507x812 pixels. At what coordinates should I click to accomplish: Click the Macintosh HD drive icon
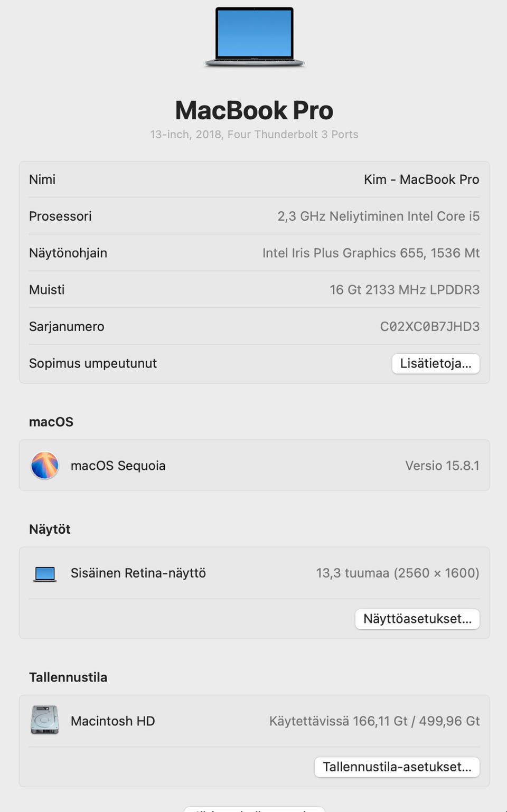pos(45,720)
